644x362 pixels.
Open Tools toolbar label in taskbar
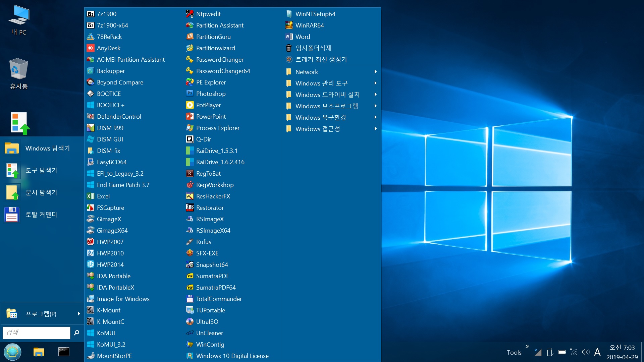(514, 352)
